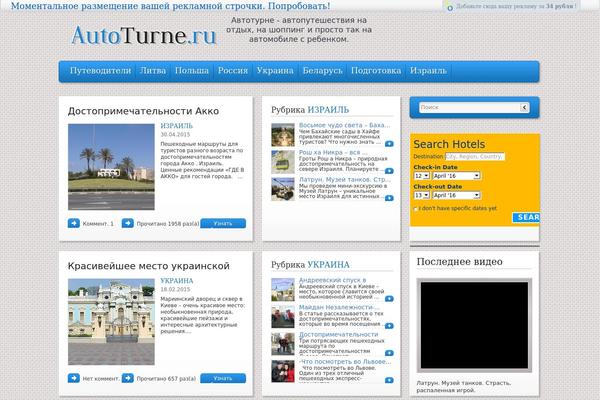Image resolution: width=600 pixels, height=400 pixels.
Task: Open the Беларусь menu item
Action: [x=323, y=71]
